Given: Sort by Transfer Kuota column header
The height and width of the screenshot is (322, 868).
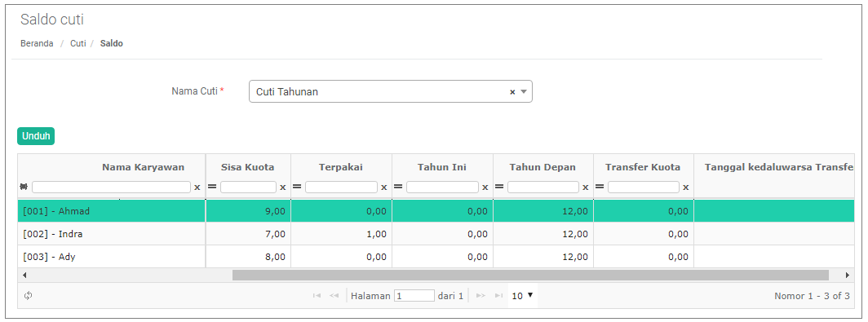Looking at the screenshot, I should tap(643, 167).
